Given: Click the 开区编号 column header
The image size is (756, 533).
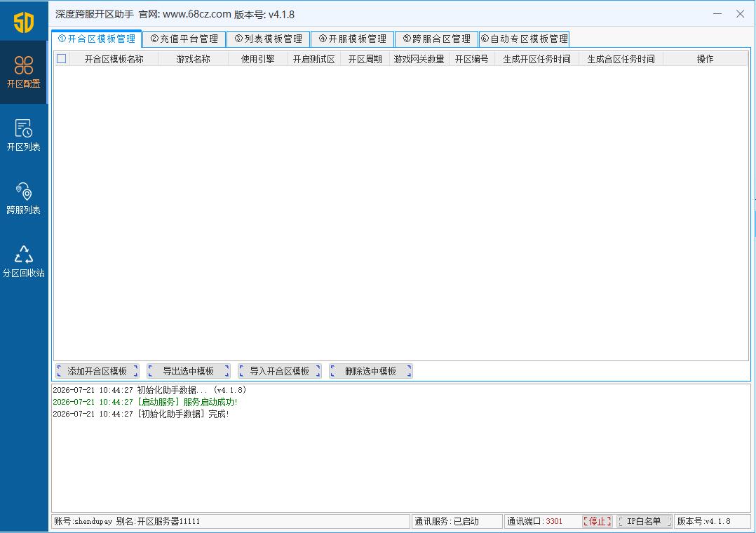Looking at the screenshot, I should 471,59.
